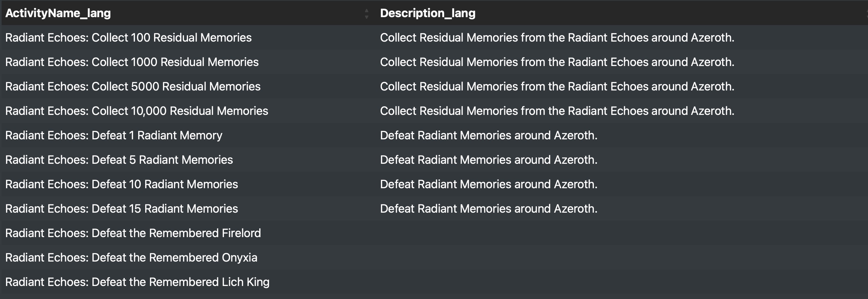Screen dimensions: 868x299
Task: Select the Collect 1000 Residual Memories row
Action: 435,62
